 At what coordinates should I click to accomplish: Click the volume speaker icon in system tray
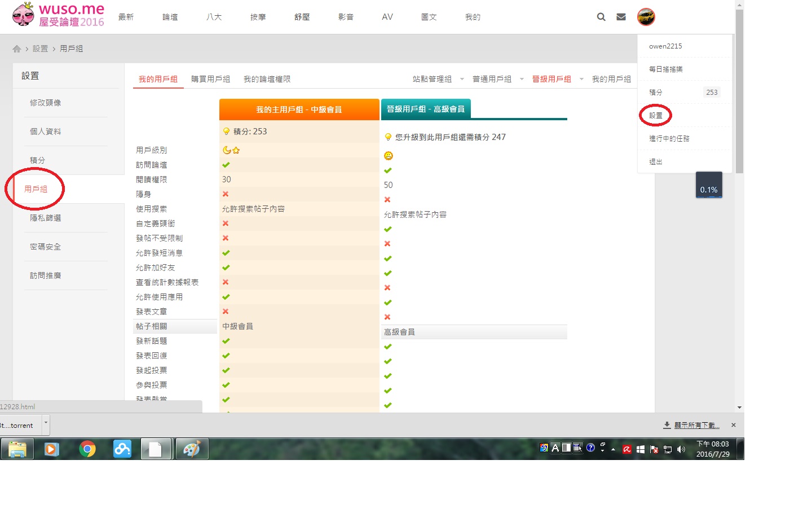tap(681, 449)
